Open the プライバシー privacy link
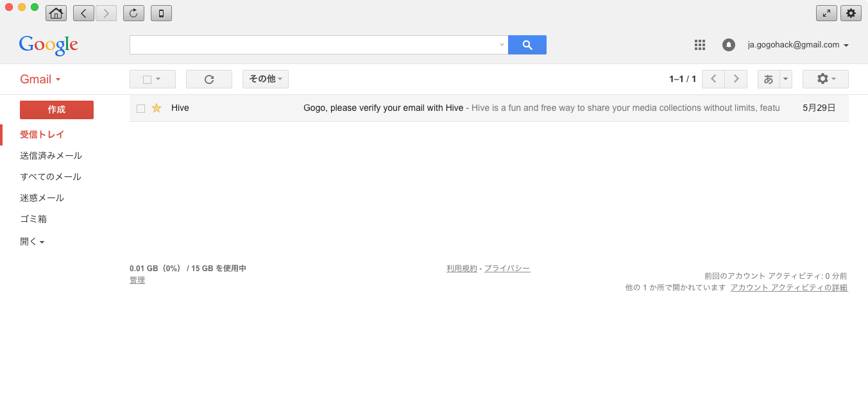Image resolution: width=868 pixels, height=416 pixels. click(x=507, y=269)
